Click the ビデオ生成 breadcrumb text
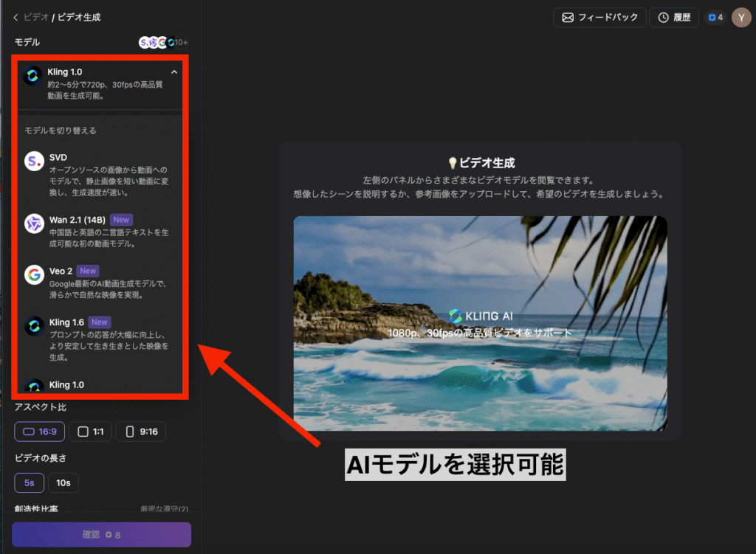This screenshot has width=756, height=554. [x=79, y=18]
